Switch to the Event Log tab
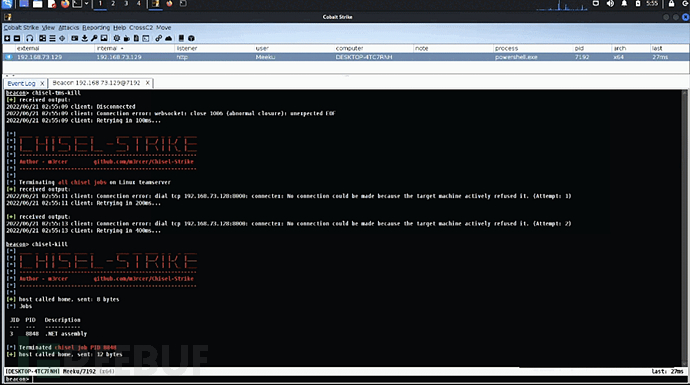This screenshot has width=690, height=385. [21, 83]
